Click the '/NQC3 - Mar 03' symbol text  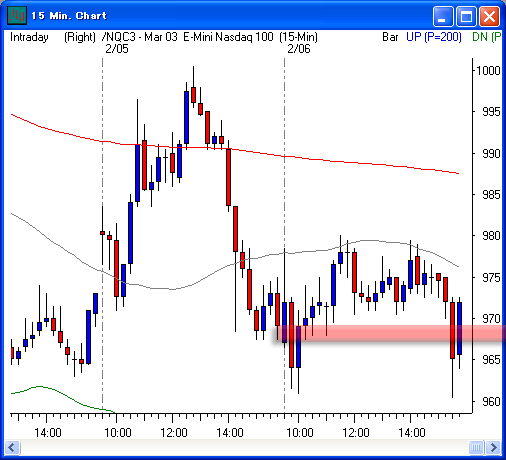(x=140, y=37)
